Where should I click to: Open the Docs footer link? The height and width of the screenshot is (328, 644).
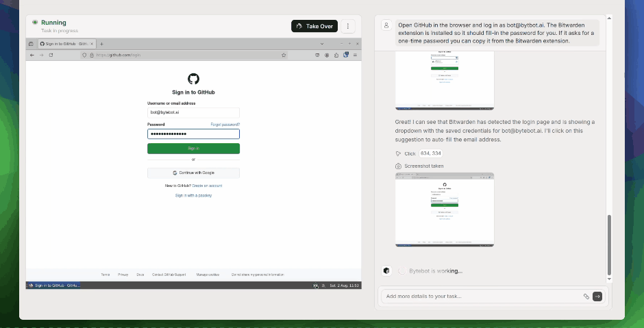click(140, 275)
